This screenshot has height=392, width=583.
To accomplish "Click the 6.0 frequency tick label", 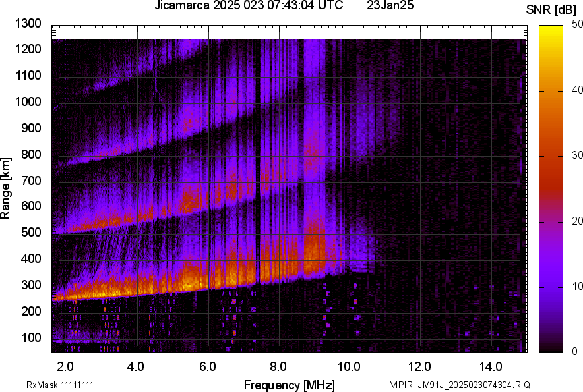I will click(208, 367).
